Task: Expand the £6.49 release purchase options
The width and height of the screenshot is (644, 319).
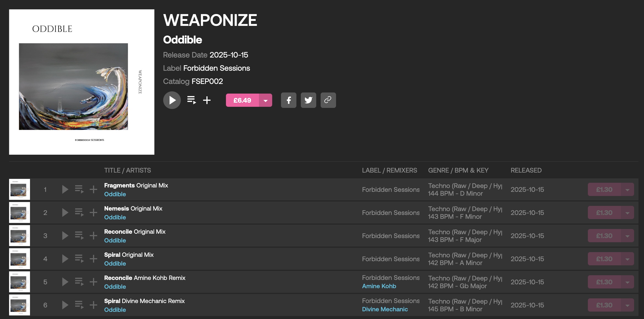Action: [266, 100]
